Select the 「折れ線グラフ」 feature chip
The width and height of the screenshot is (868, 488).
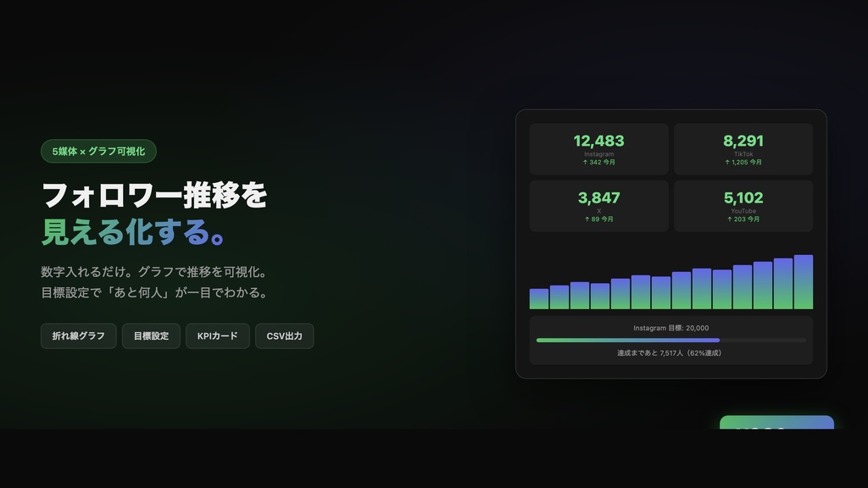(78, 335)
